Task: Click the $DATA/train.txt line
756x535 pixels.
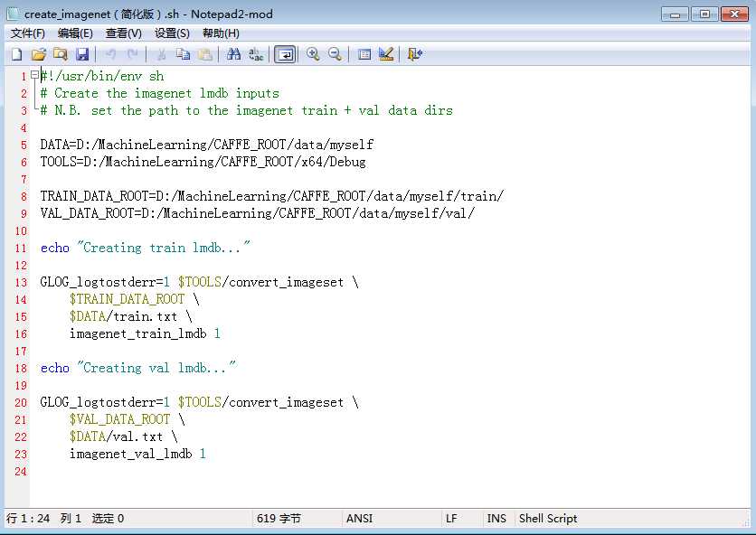Action: coord(130,316)
